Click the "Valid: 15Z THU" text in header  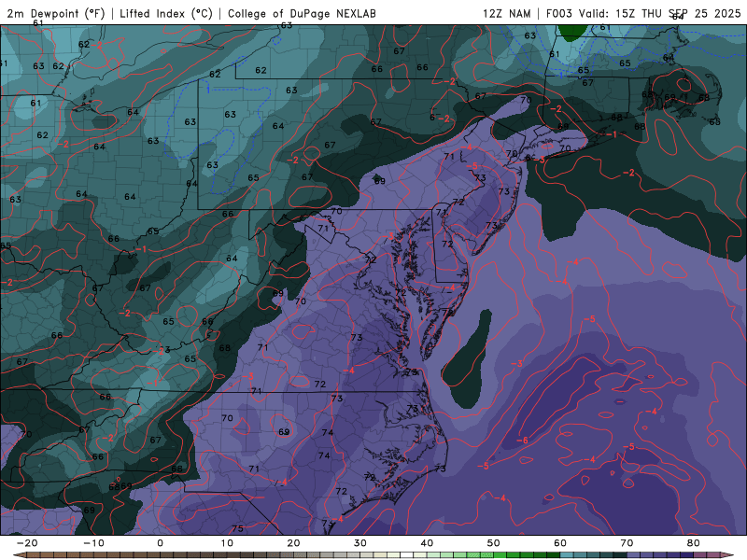[x=620, y=13]
